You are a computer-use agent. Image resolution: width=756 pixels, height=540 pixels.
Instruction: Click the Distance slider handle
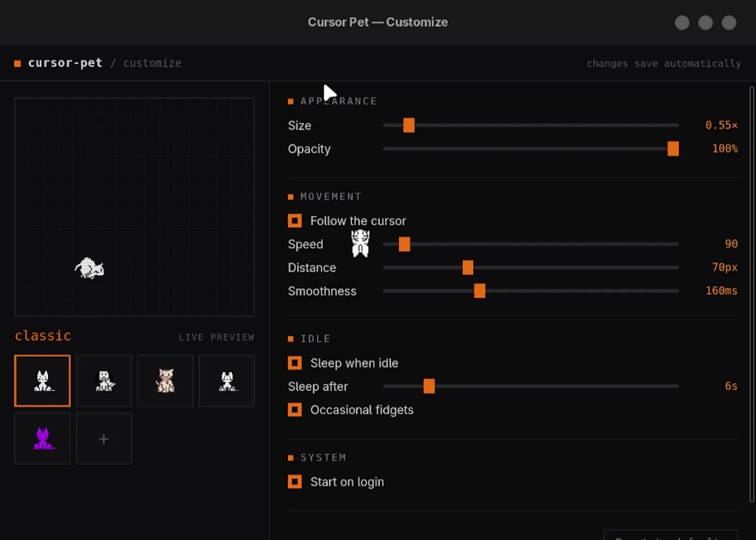468,267
